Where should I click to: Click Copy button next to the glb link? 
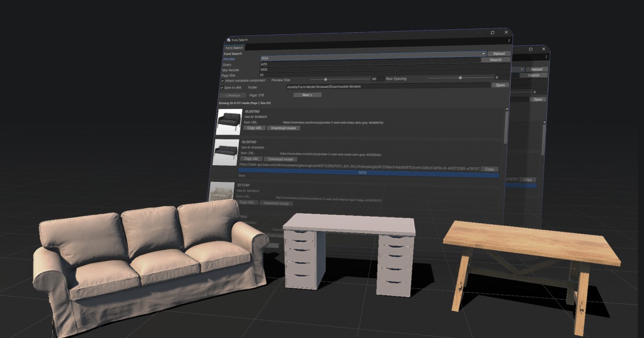(489, 169)
